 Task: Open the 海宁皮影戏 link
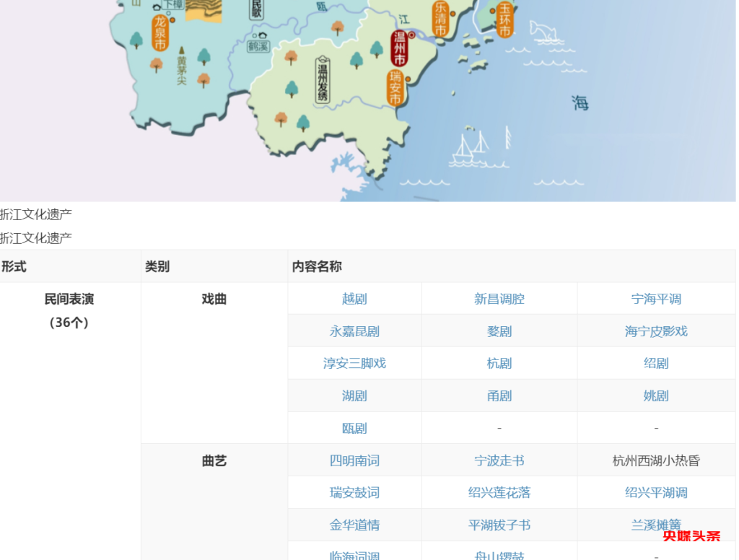click(655, 331)
